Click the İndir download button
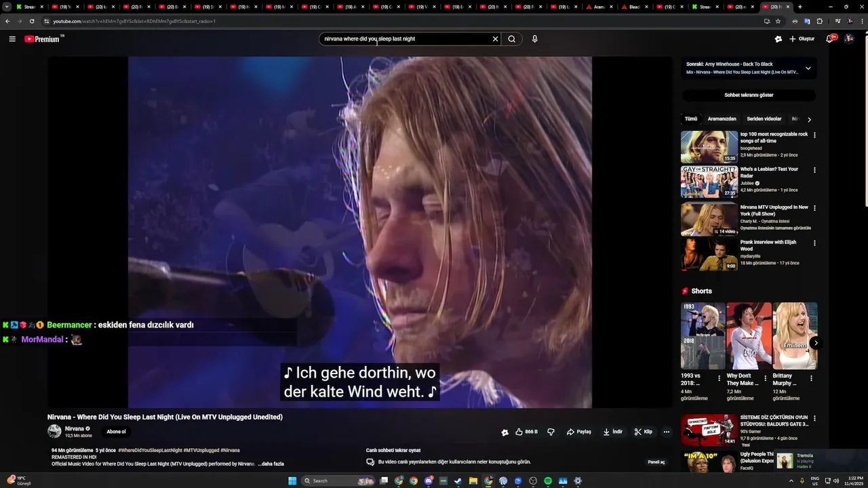Screen dimensions: 868x488 pyautogui.click(x=612, y=432)
